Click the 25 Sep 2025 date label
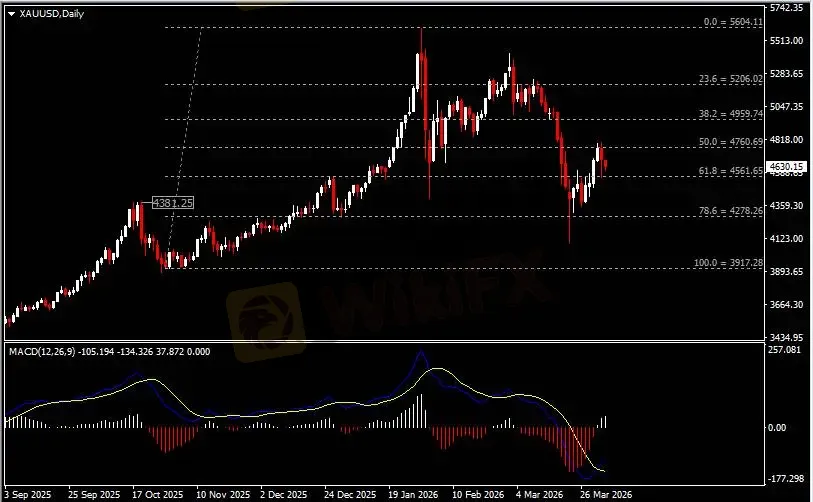 pos(94,494)
